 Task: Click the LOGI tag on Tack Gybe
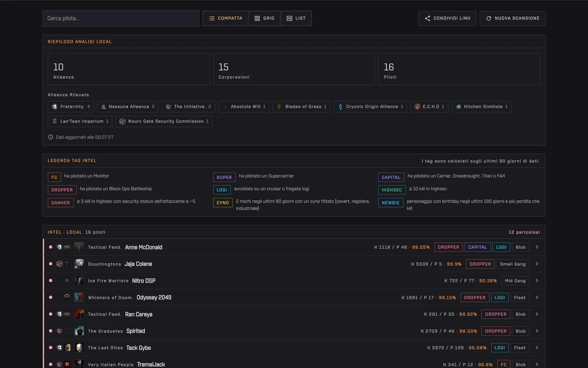pos(499,348)
